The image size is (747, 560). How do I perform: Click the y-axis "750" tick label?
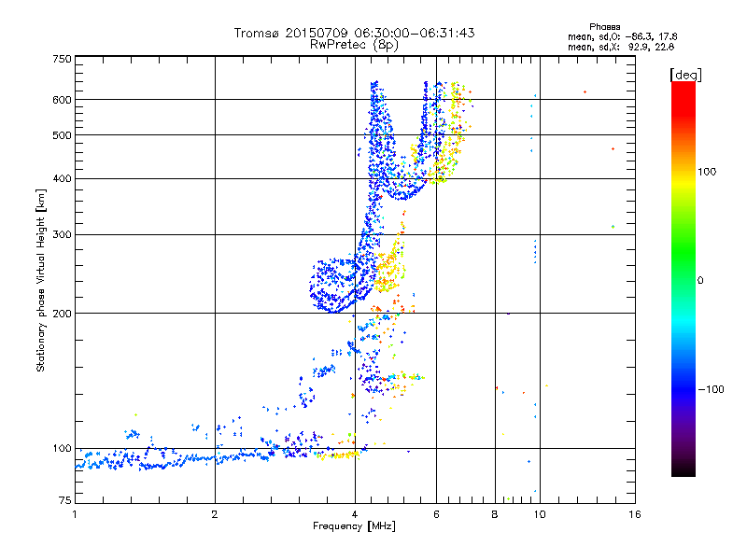(62, 59)
